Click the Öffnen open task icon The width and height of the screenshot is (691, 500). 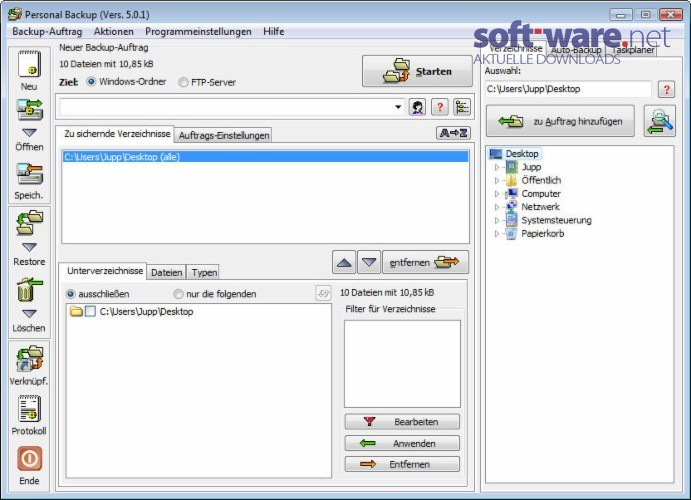30,110
